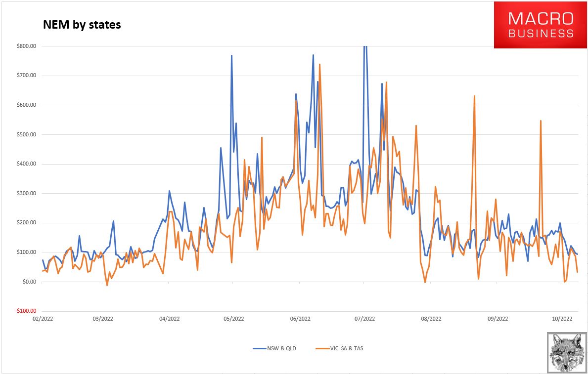
Task: Select the 08/2022 date label
Action: coord(431,318)
